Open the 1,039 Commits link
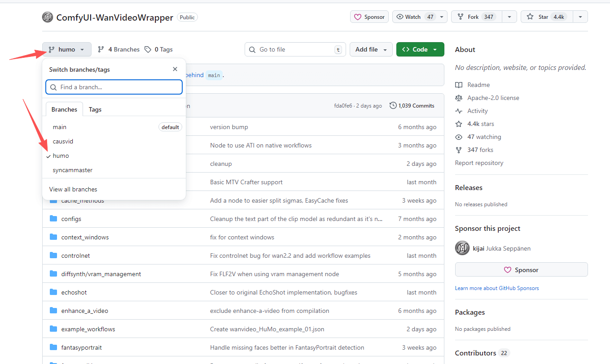This screenshot has height=364, width=610. pos(412,106)
